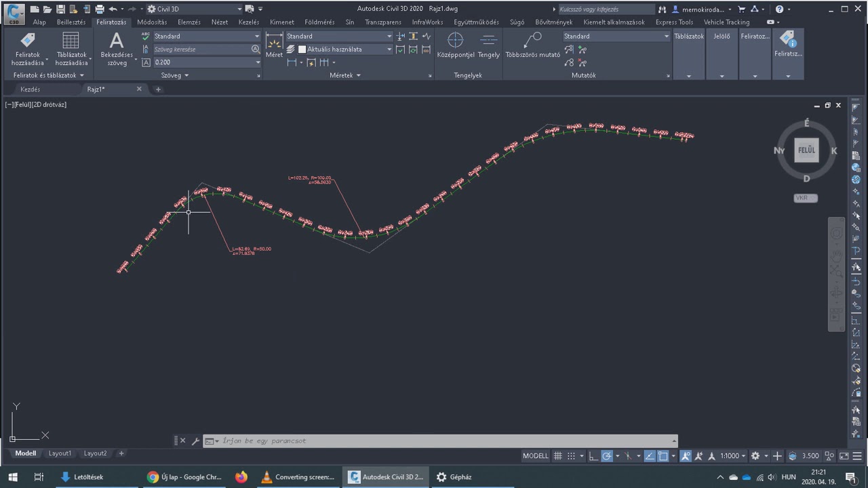Screen dimensions: 868x488
Task: Click the Méret dimension tool
Action: coord(274,45)
